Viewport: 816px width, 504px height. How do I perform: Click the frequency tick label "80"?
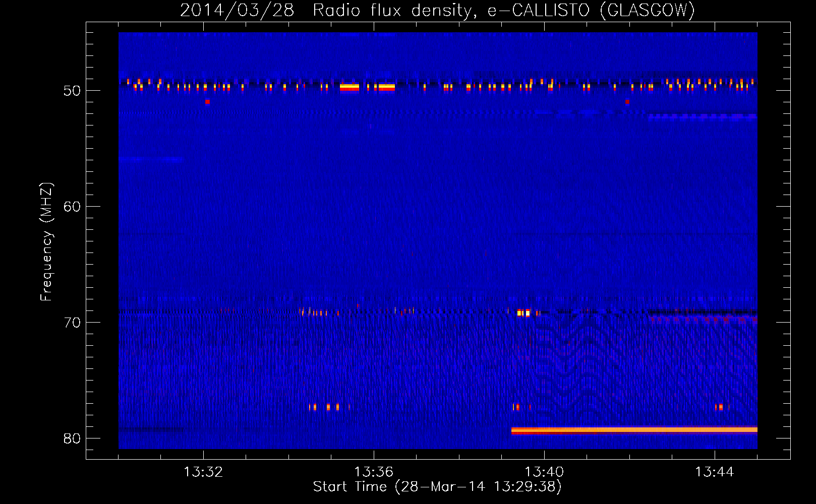coord(72,438)
